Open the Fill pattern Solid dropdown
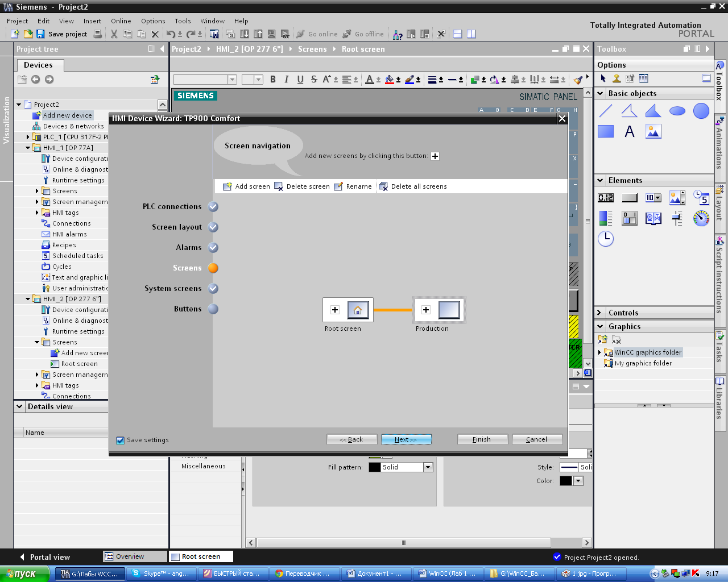Image resolution: width=728 pixels, height=582 pixels. (428, 467)
